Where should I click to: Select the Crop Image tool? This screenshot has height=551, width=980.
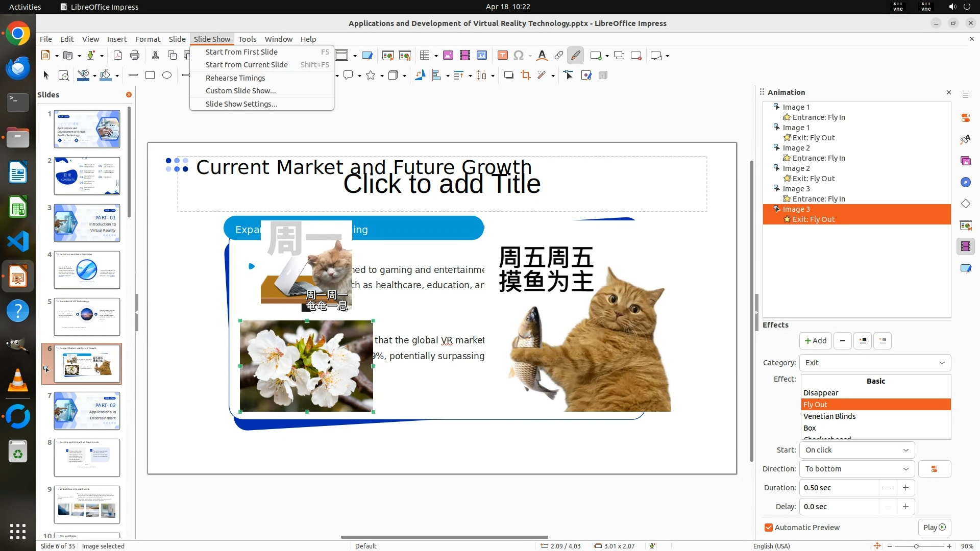tap(525, 76)
